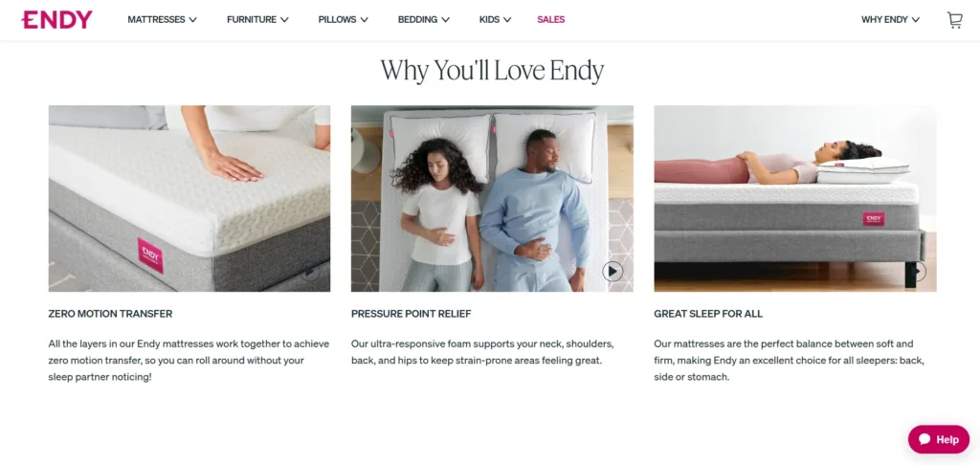The height and width of the screenshot is (465, 980).
Task: Select the hand-on-mattress image
Action: tap(189, 198)
